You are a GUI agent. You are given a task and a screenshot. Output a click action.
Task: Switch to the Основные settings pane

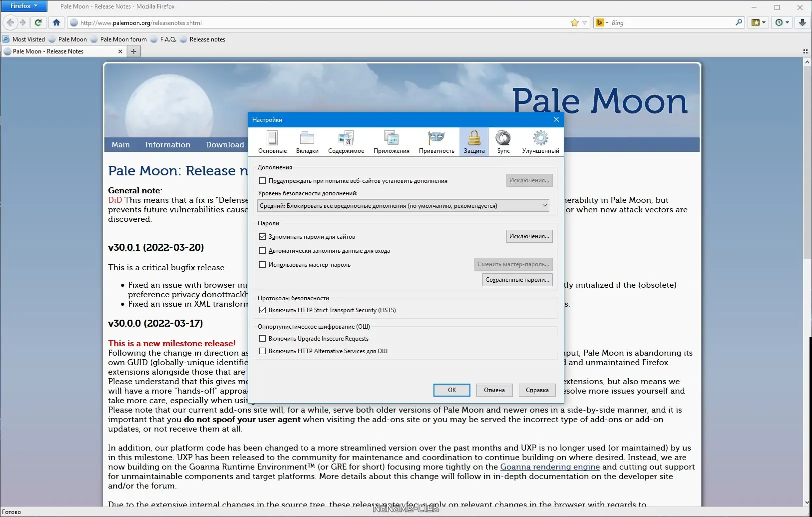[x=272, y=142]
